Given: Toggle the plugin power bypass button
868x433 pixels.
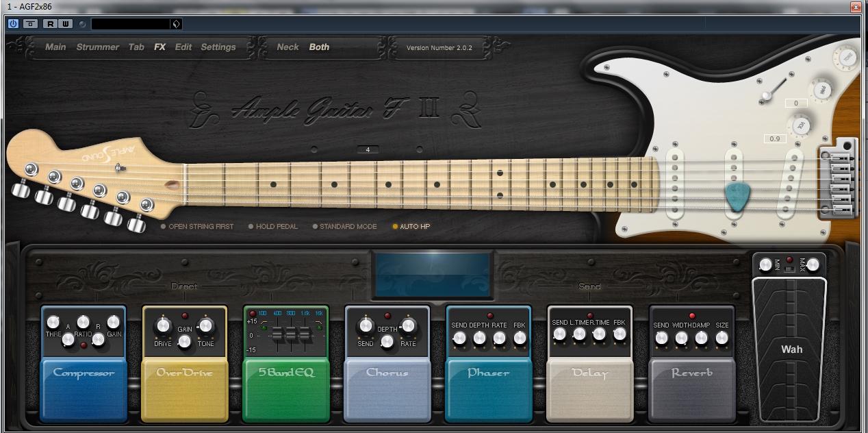Looking at the screenshot, I should [13, 24].
